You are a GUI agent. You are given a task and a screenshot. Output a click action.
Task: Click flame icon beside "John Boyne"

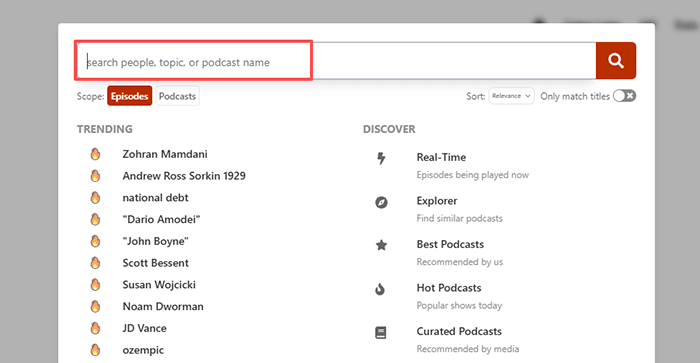pyautogui.click(x=95, y=241)
